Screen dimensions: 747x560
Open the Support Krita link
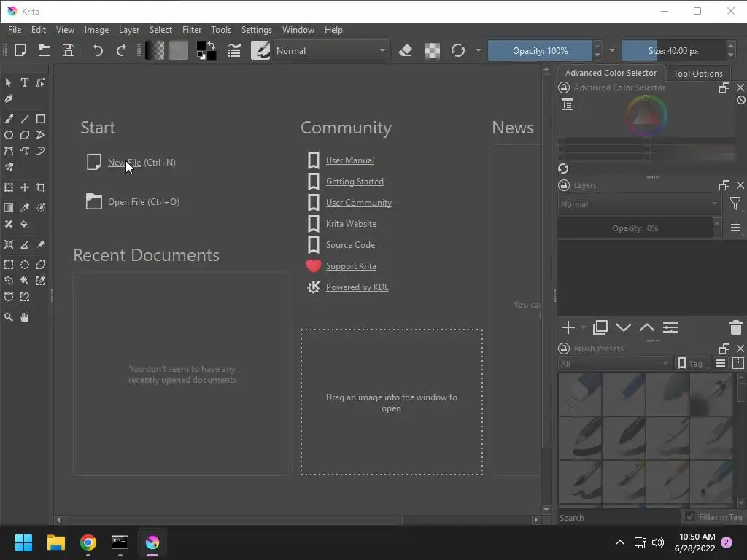point(351,266)
